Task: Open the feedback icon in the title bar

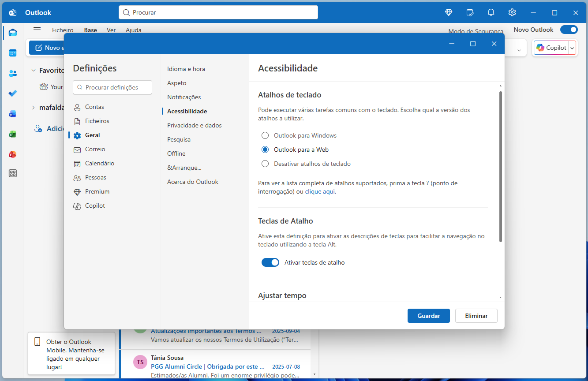Action: 469,12
